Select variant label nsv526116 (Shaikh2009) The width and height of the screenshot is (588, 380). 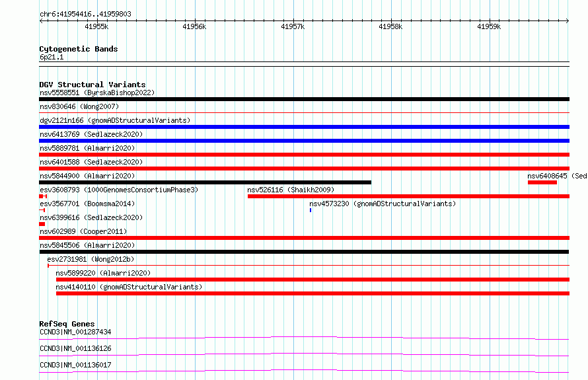[x=291, y=190]
